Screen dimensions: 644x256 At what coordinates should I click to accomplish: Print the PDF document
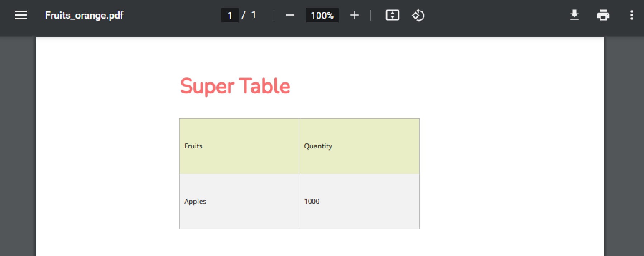pos(603,15)
